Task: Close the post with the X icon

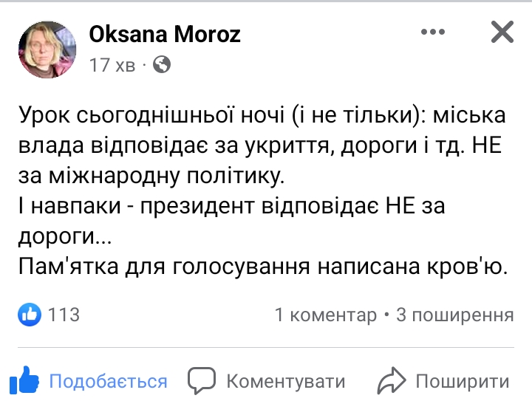Action: [502, 32]
